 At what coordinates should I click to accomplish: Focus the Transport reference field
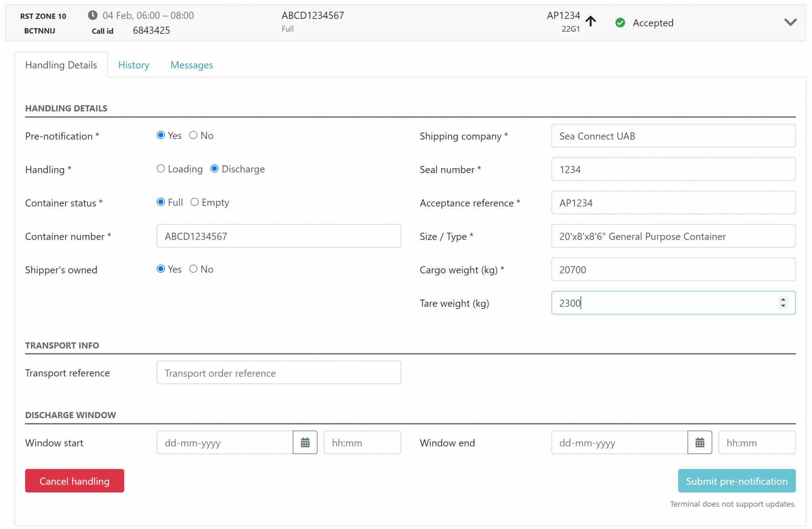(279, 372)
